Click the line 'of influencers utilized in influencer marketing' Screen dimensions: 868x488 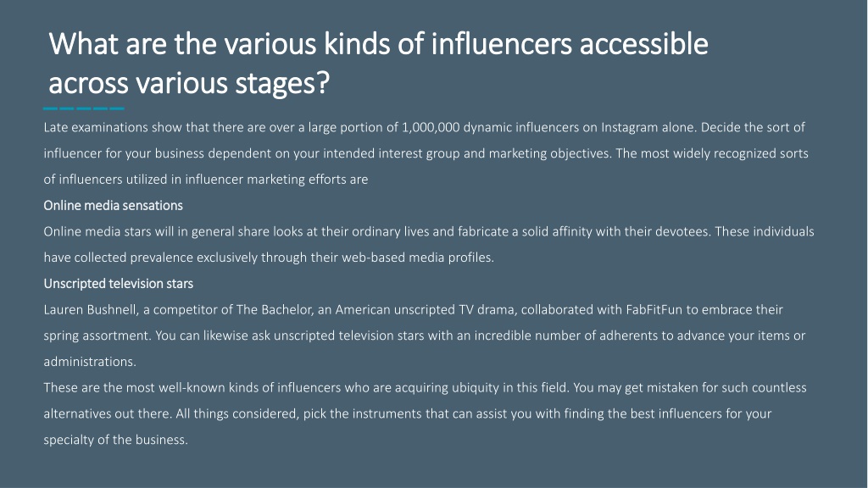(x=206, y=180)
